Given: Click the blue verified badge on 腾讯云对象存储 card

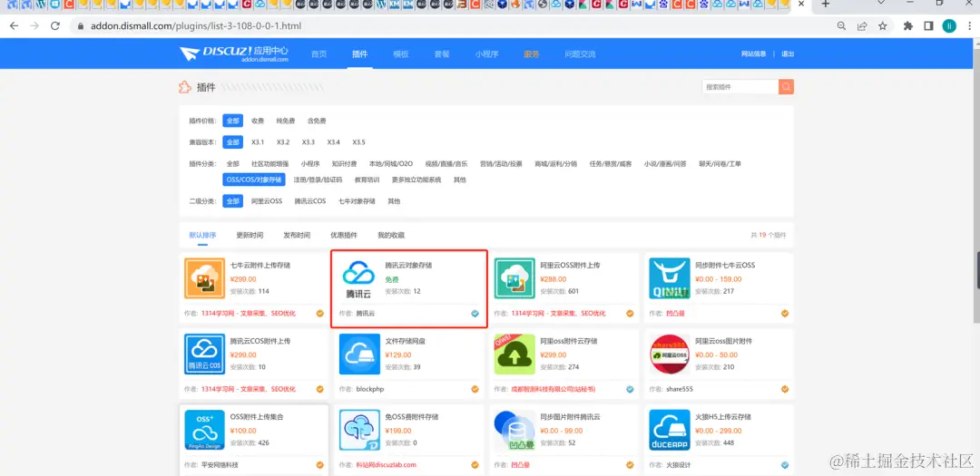Looking at the screenshot, I should coord(475,314).
